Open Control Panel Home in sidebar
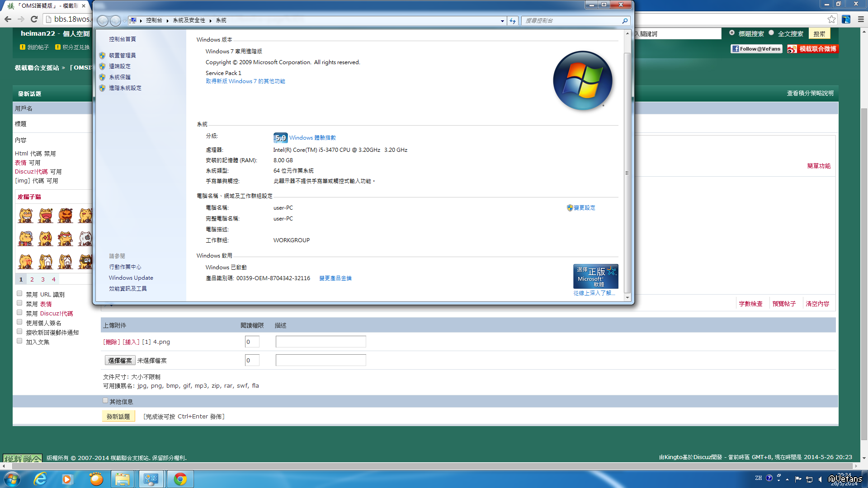The image size is (868, 488). coord(122,39)
